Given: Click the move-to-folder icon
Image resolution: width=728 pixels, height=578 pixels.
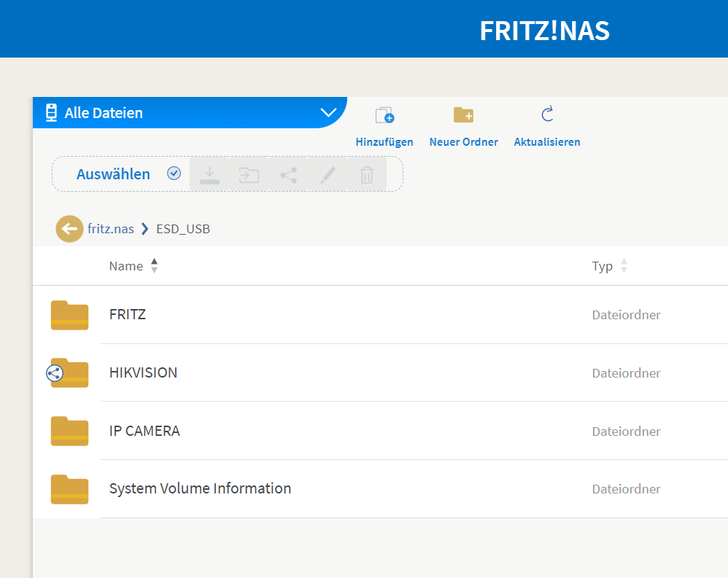Looking at the screenshot, I should 249,175.
